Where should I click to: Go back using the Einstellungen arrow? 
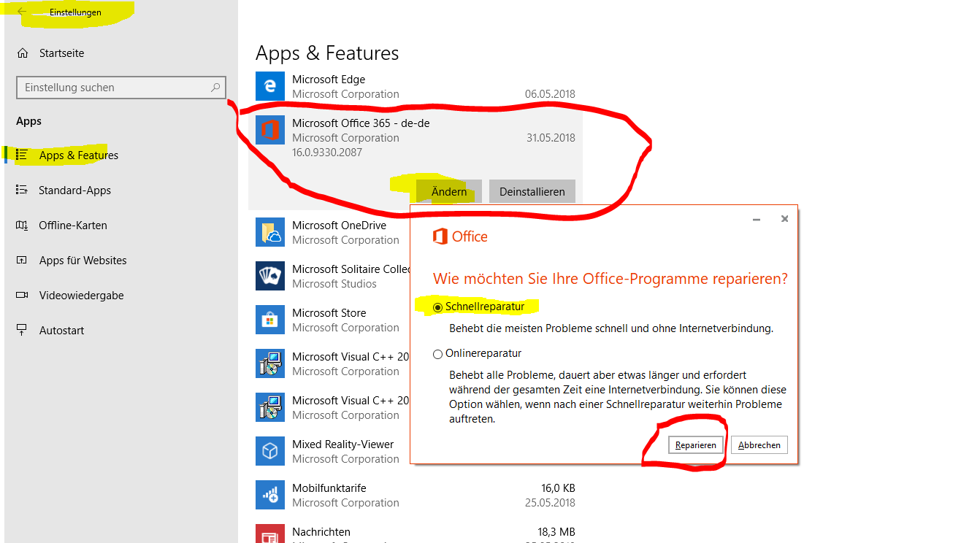(x=22, y=12)
